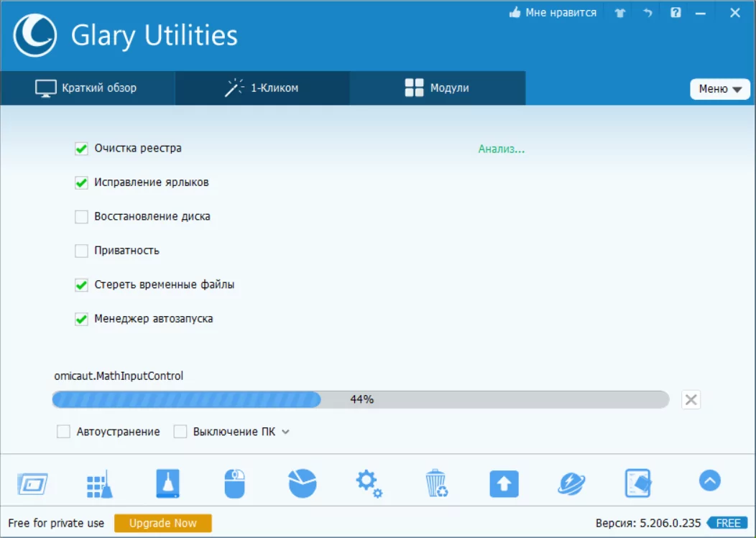Open the Меню dropdown

[720, 89]
